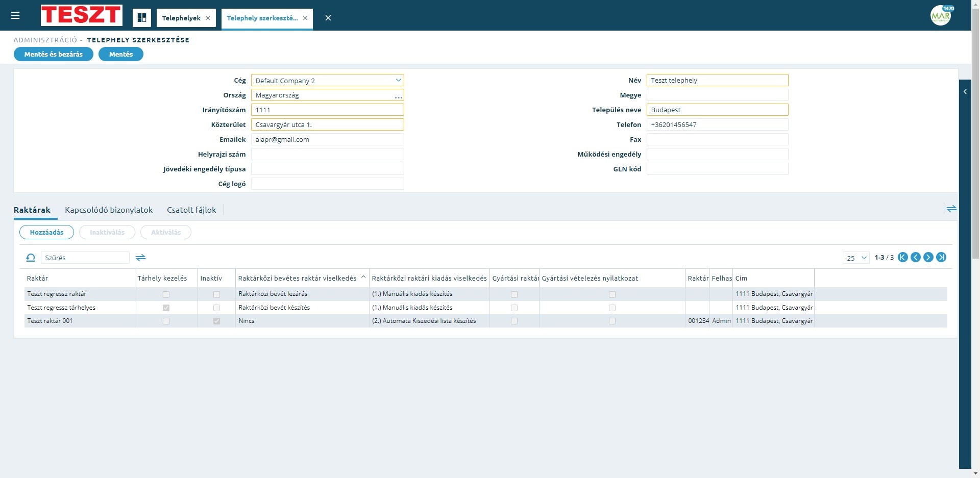Toggle Gyártási raktár for Teszt regressz raktár
This screenshot has width=980, height=478.
[514, 294]
